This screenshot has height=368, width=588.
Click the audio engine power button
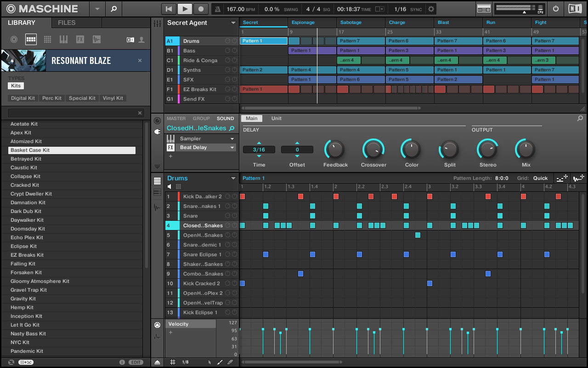(555, 9)
